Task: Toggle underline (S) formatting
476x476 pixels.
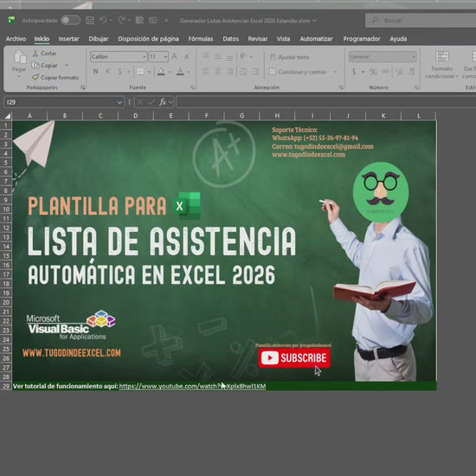Action: [x=120, y=72]
